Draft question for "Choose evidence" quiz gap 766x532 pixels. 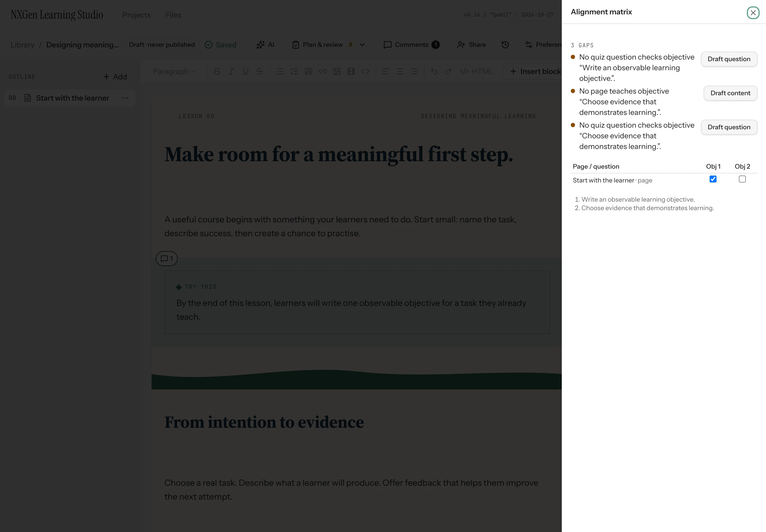[729, 127]
